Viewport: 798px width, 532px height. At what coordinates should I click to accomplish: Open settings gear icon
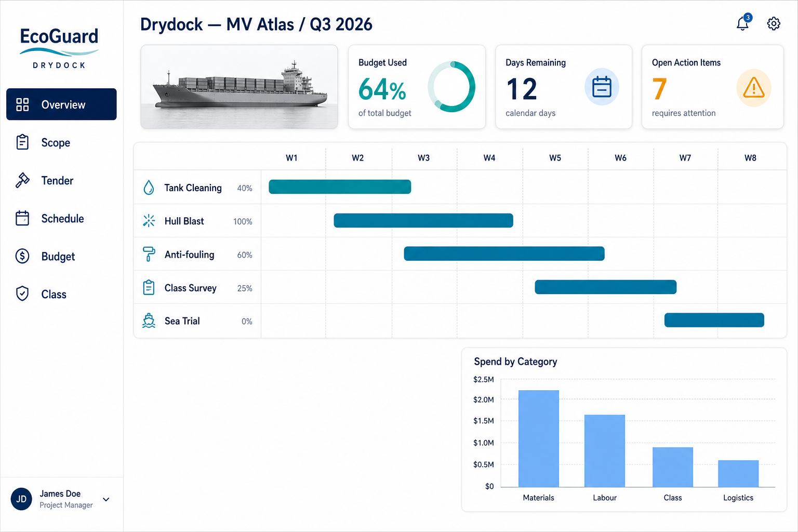point(774,23)
